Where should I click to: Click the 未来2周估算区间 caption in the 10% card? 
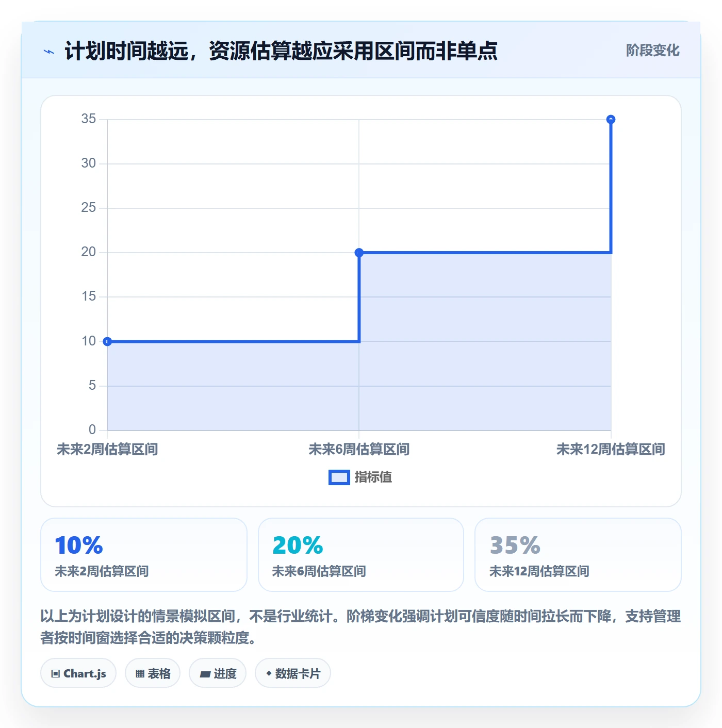(x=102, y=571)
